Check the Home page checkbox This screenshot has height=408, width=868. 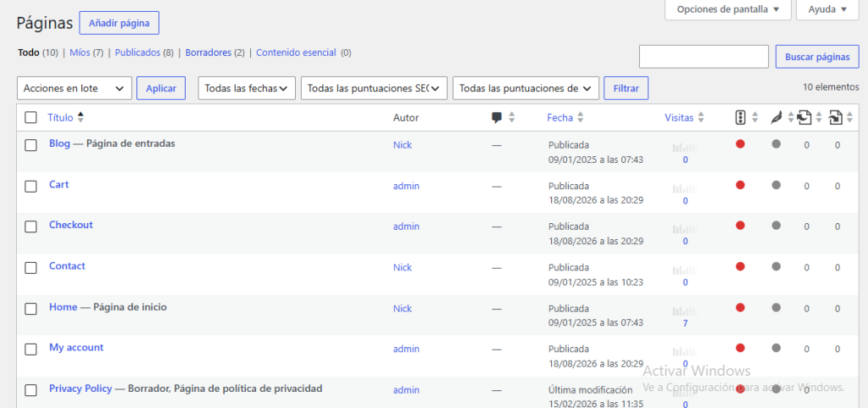(31, 309)
